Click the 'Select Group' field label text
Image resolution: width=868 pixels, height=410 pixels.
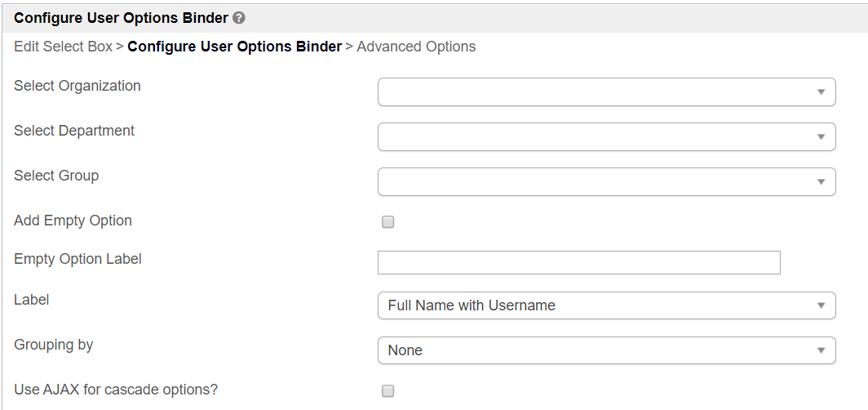pyautogui.click(x=56, y=176)
